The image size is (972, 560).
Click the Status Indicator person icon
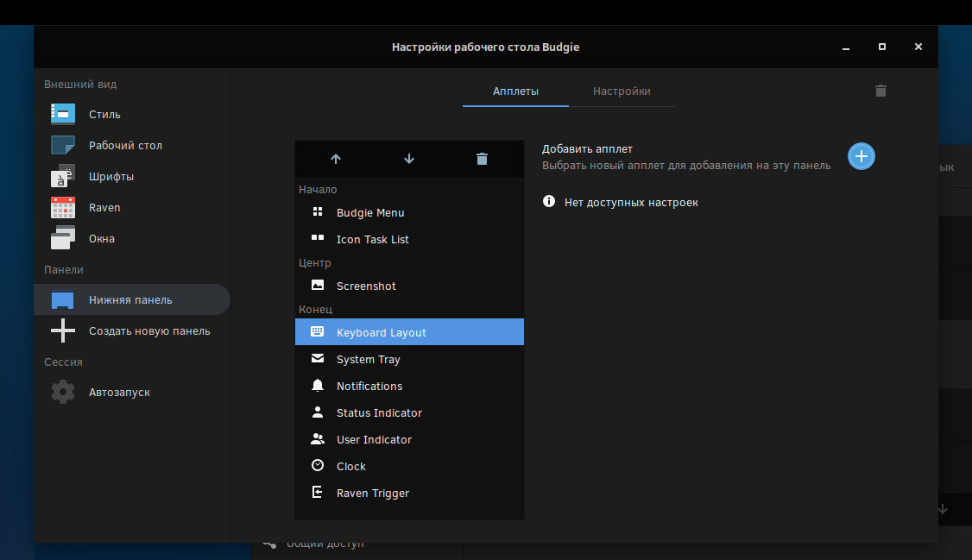pyautogui.click(x=318, y=412)
